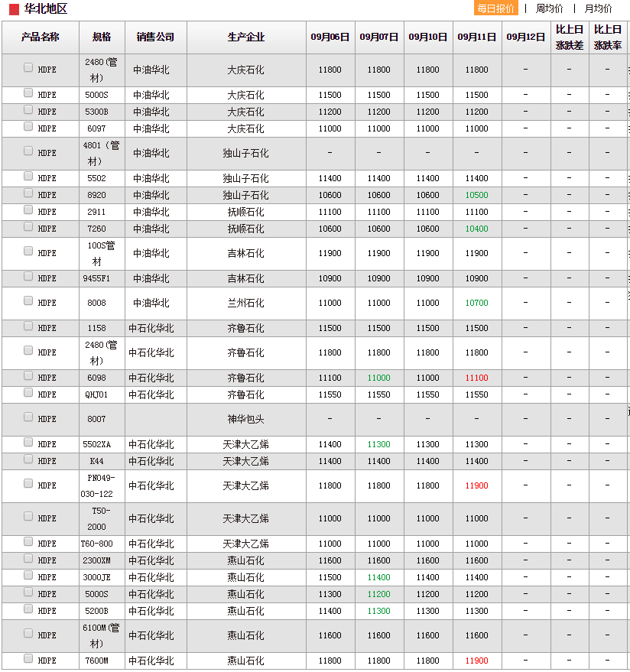
Task: Click red 11900 in the 7600M row
Action: point(476,661)
